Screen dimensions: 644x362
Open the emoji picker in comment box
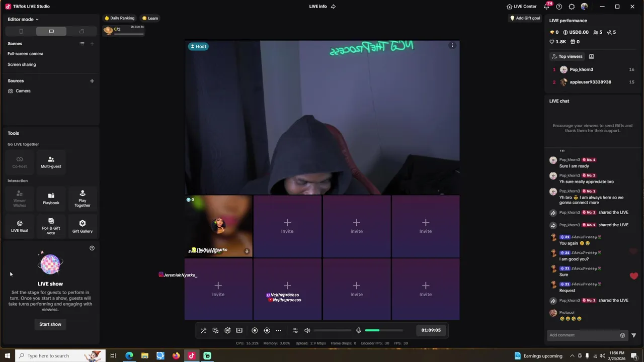(x=622, y=335)
